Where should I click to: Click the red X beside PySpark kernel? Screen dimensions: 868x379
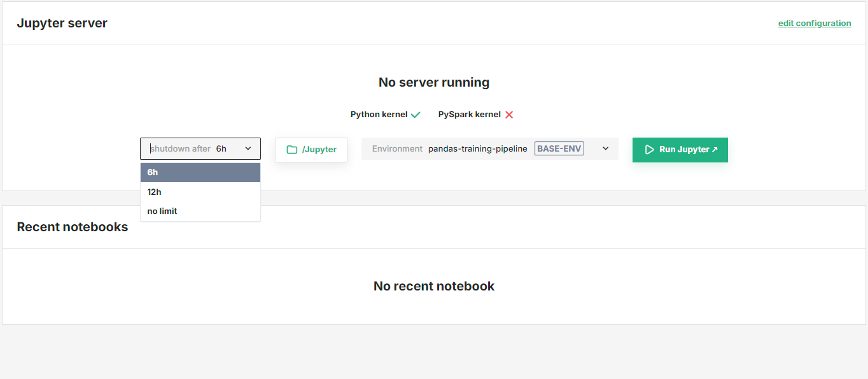tap(509, 114)
